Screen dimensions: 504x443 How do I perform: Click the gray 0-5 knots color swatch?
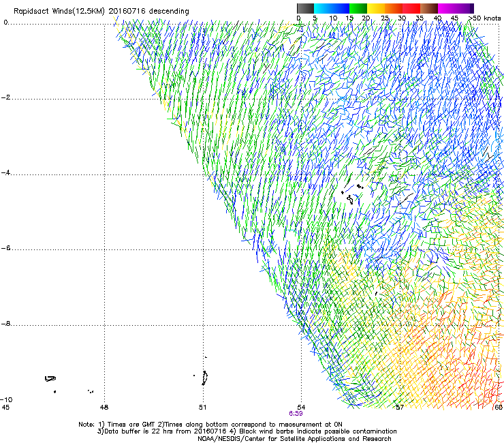click(305, 8)
